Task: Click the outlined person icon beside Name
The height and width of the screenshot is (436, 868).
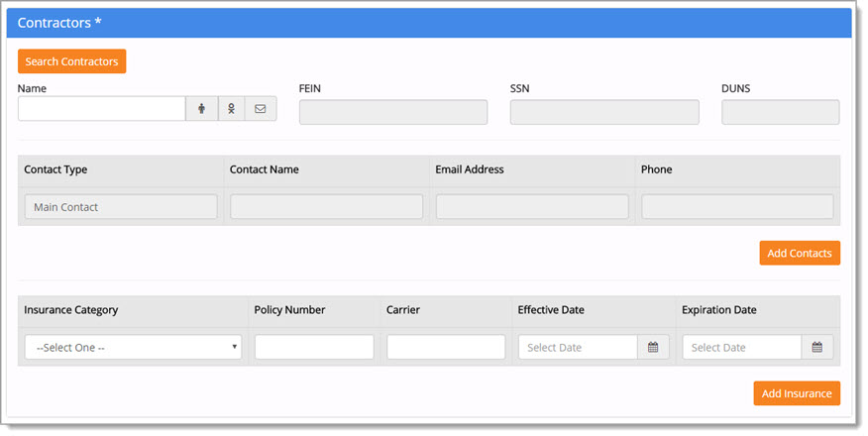Action: coord(232,109)
